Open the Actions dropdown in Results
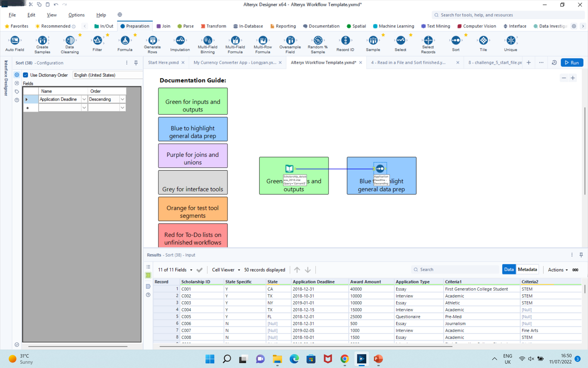The image size is (588, 368). [558, 270]
